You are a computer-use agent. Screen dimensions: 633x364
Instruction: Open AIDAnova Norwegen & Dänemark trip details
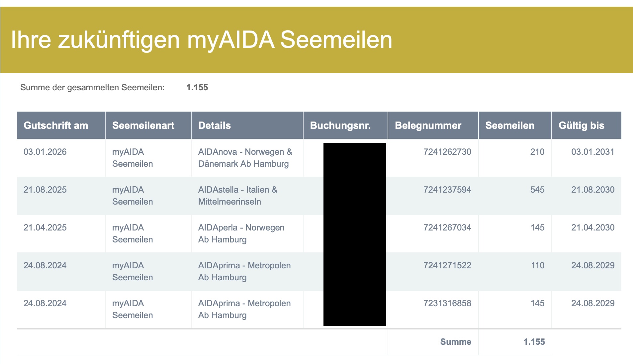point(245,158)
